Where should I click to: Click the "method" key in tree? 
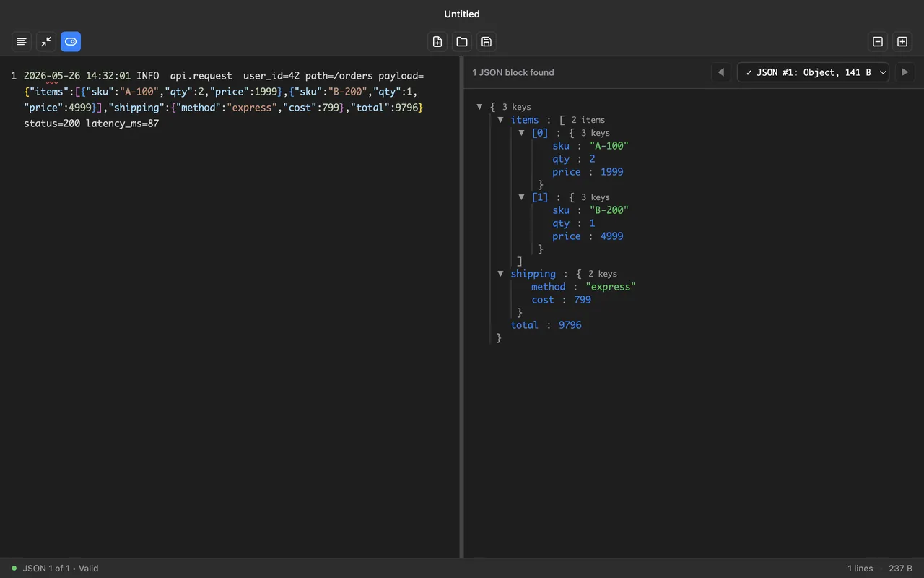coord(549,287)
